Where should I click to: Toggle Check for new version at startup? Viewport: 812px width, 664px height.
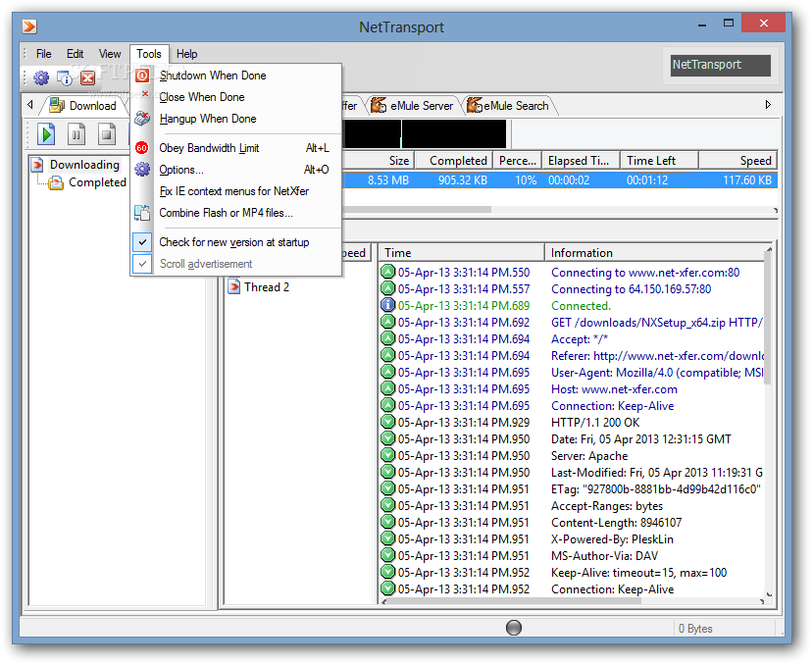(235, 242)
